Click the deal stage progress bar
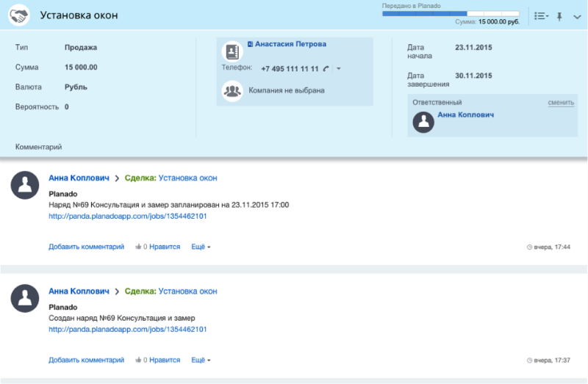 tap(451, 14)
